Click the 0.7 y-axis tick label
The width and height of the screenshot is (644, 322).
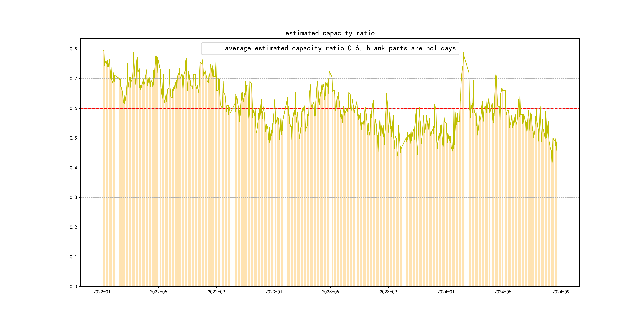[x=73, y=79]
